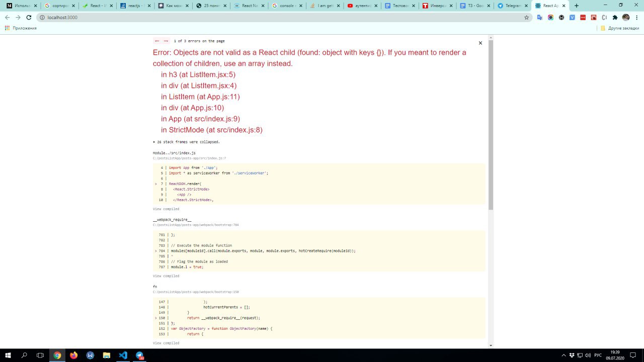Expand the 26 collapsed stack frames
644x362 pixels.
point(187,142)
